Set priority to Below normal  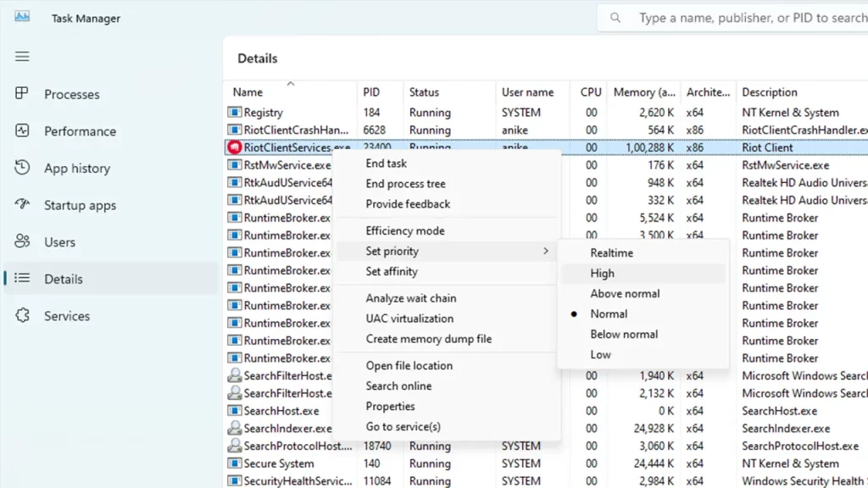click(x=643, y=334)
